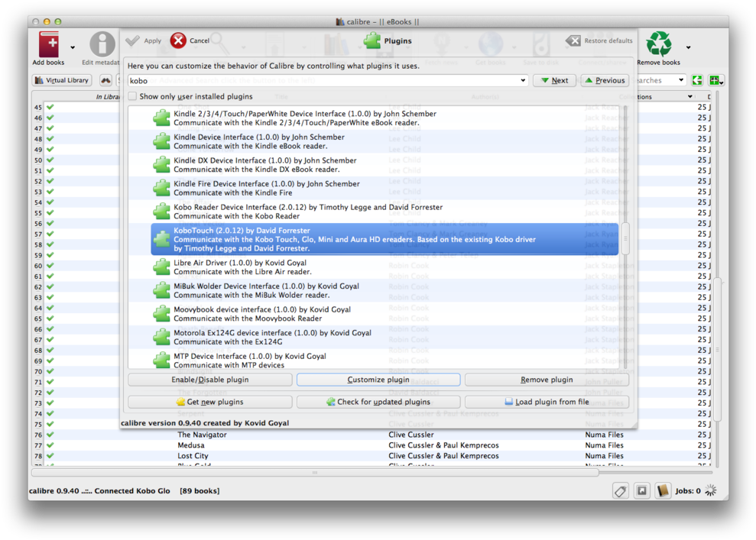Image resolution: width=756 pixels, height=540 pixels.
Task: Select Motorola Ex124G device interface plugin
Action: click(384, 337)
